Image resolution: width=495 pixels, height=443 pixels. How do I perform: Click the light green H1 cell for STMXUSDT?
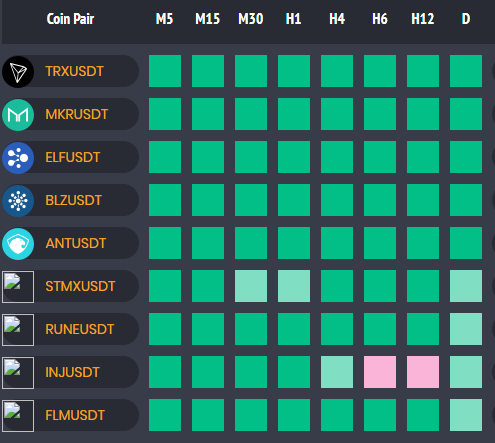294,286
